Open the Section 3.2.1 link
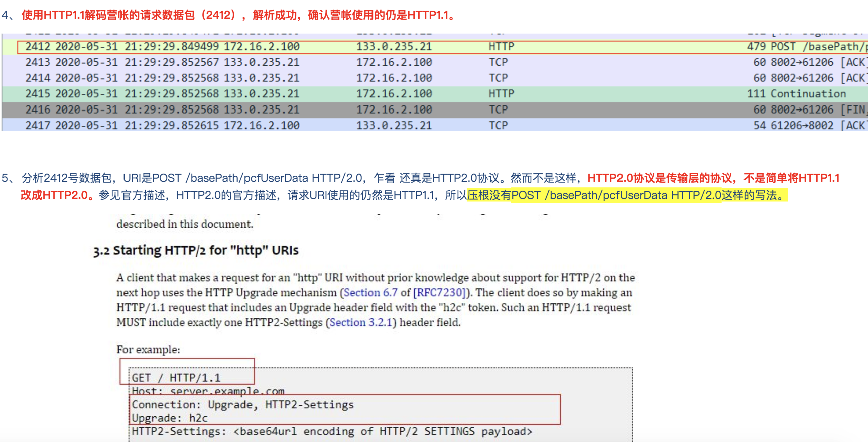 360,323
